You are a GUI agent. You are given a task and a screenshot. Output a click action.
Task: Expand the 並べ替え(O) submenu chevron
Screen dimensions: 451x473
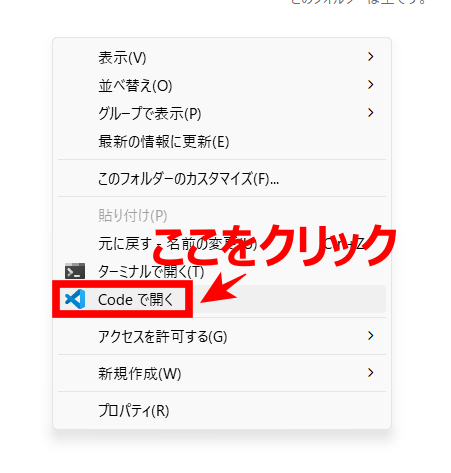[x=370, y=85]
